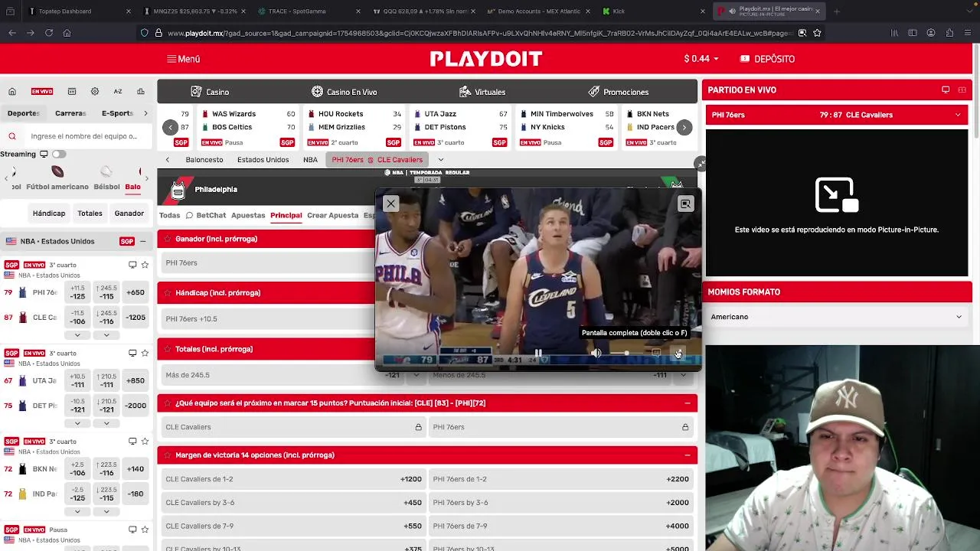Collapse the scoreboard with shrink arrows icon
Screen dimensions: 980x551
(700, 164)
